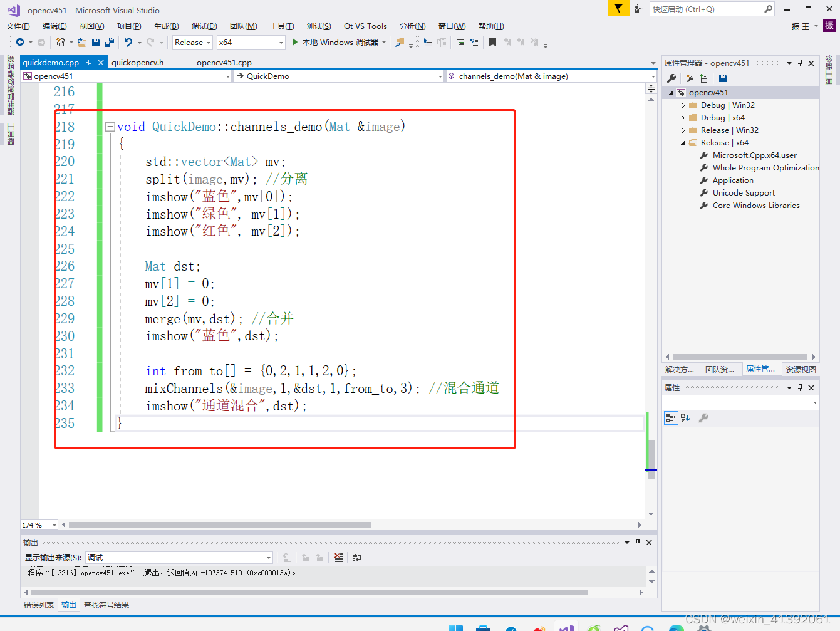
Task: Toggle a bookmark with the bookmark icon
Action: (492, 42)
